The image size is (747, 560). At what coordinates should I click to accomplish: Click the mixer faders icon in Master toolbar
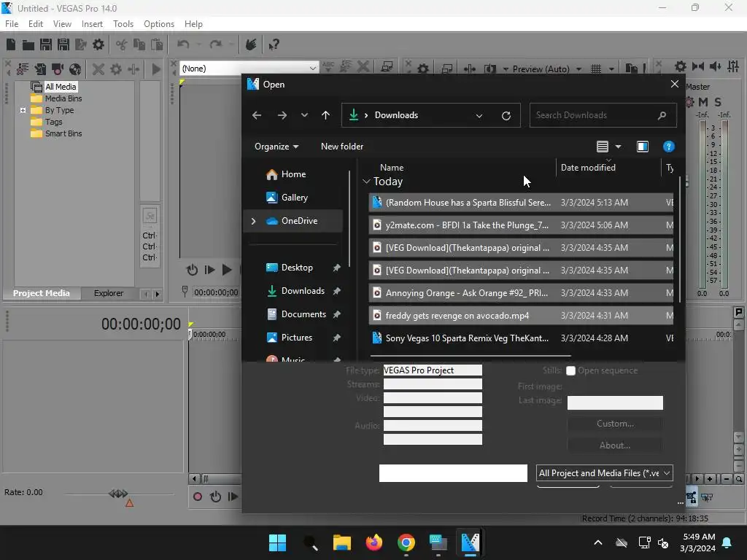pyautogui.click(x=733, y=66)
